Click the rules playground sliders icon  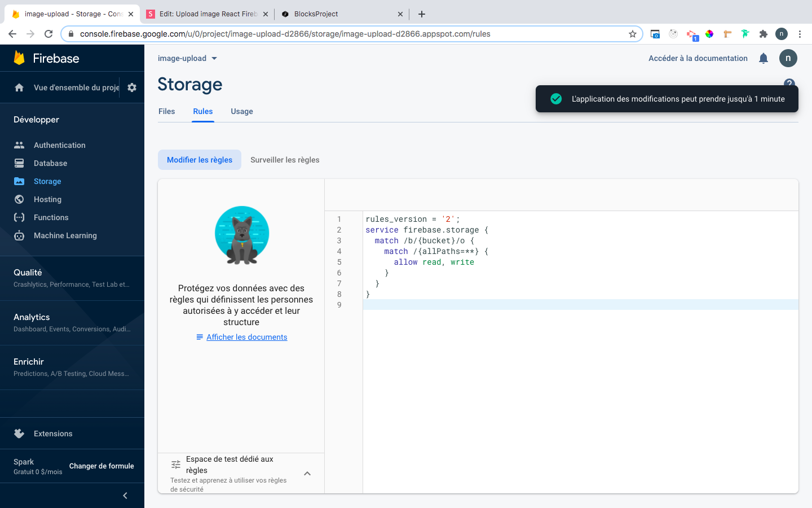point(176,465)
